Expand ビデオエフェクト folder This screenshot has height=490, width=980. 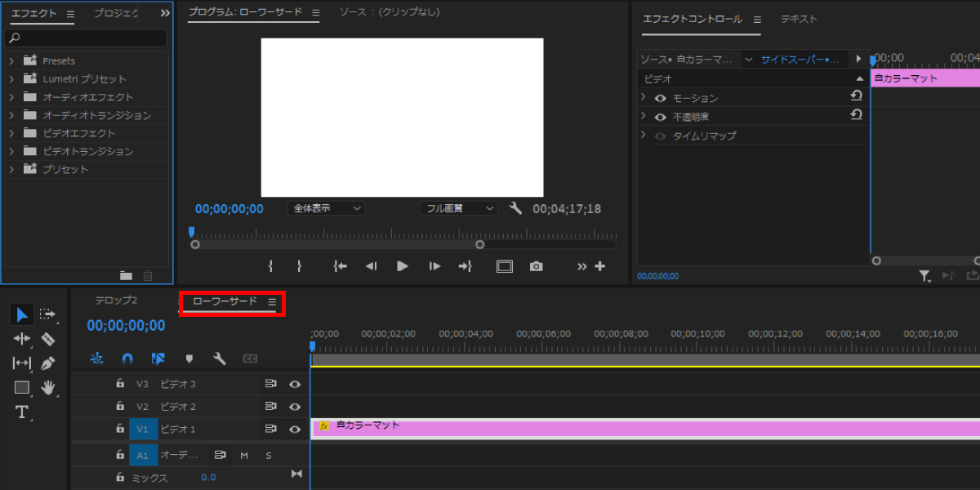tap(11, 132)
